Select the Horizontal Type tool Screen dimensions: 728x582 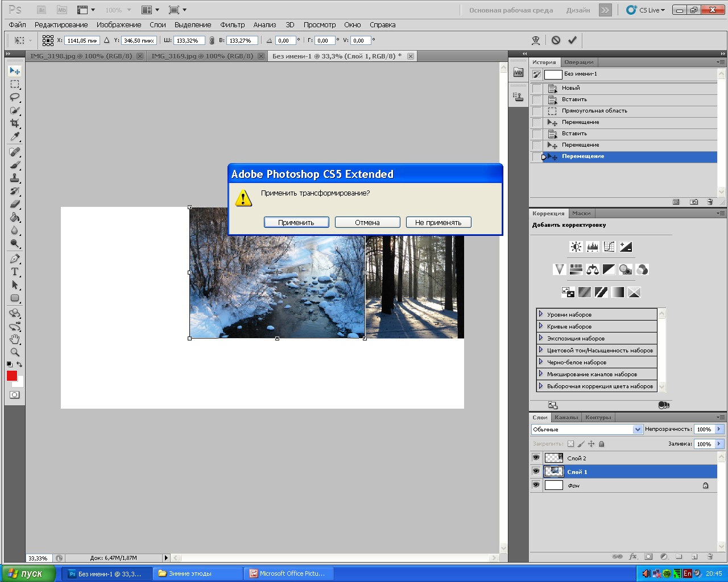tap(15, 272)
